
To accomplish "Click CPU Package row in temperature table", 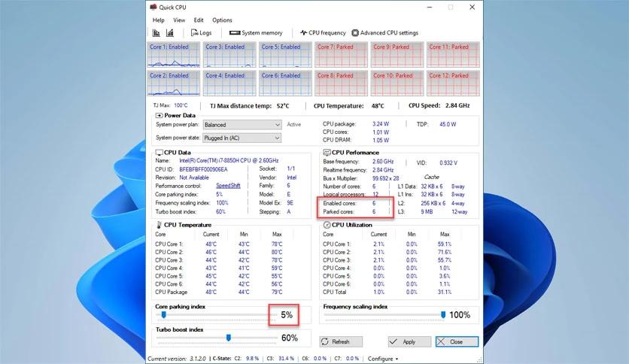I will [x=219, y=292].
